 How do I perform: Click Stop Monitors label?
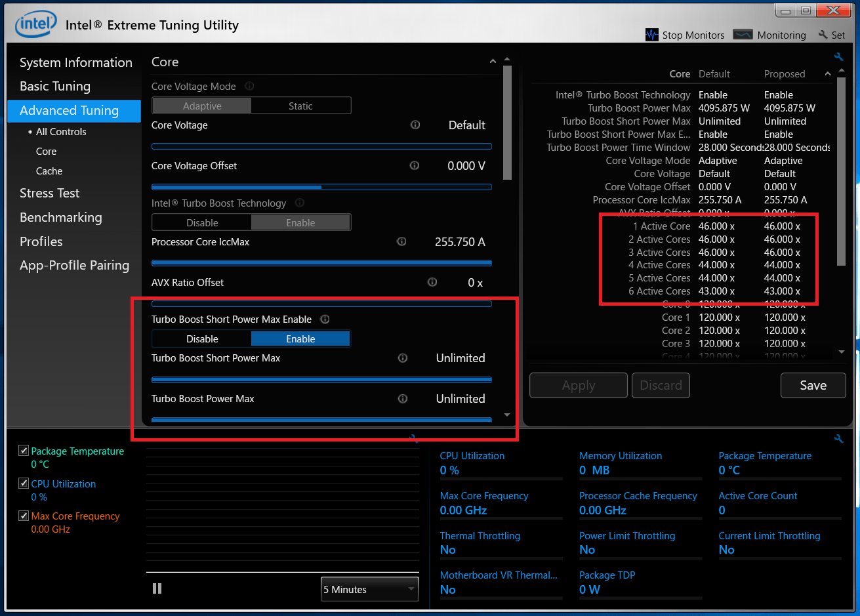(x=693, y=35)
